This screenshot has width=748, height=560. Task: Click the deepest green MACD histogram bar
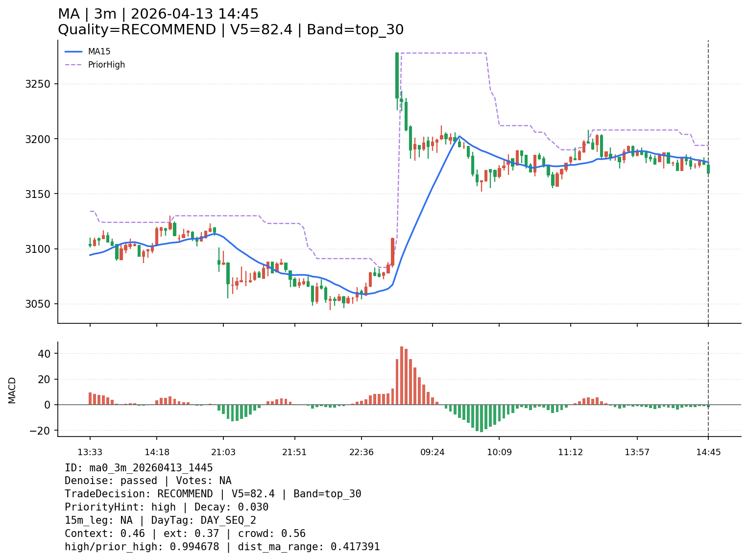pos(482,418)
